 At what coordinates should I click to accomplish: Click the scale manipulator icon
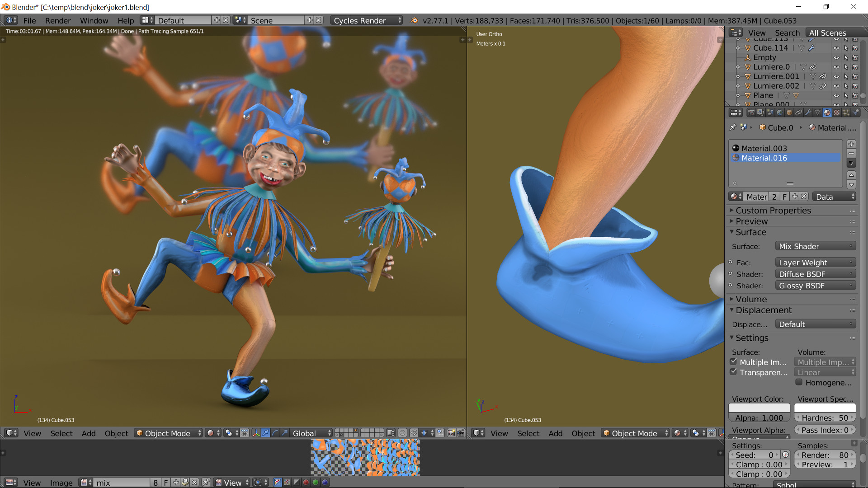point(285,433)
